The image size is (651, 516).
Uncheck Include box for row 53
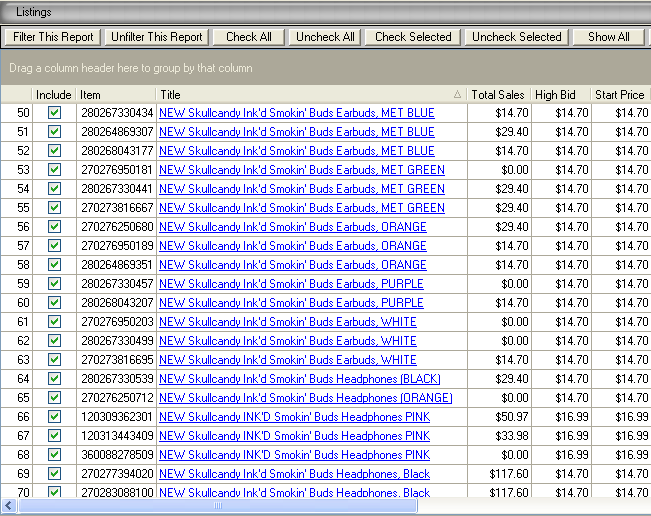(x=54, y=169)
